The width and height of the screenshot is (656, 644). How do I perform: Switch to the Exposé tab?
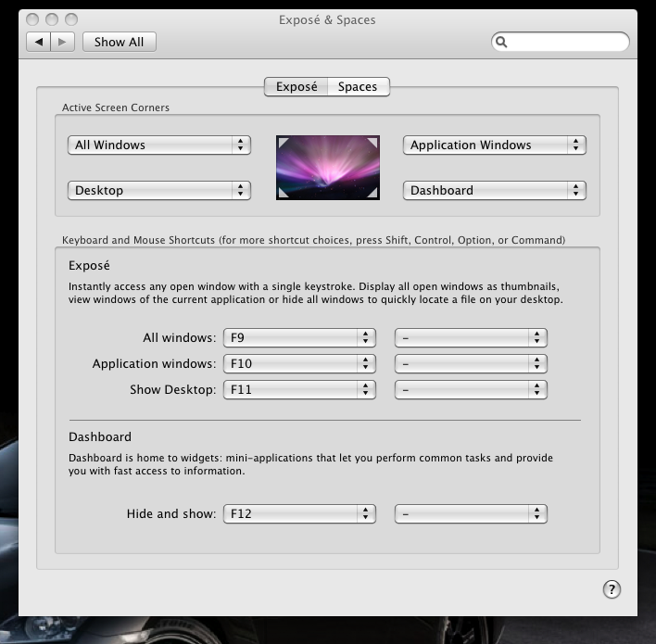point(296,86)
